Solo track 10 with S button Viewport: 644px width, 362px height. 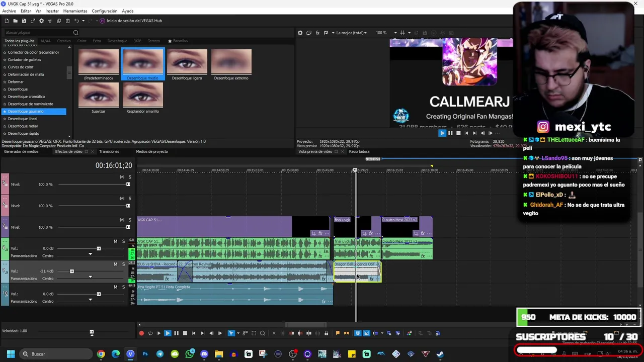pyautogui.click(x=123, y=287)
